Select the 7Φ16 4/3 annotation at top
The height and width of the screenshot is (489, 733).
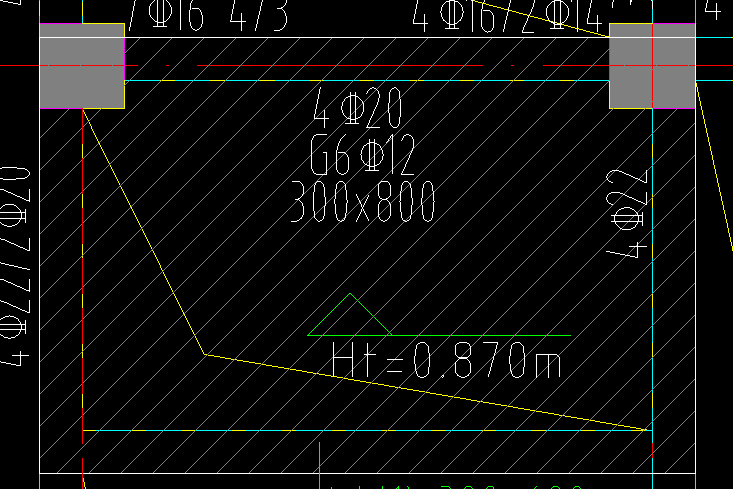point(208,15)
